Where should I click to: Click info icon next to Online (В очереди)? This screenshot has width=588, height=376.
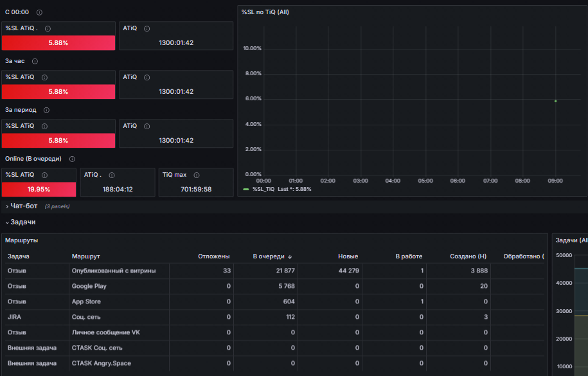[x=72, y=159]
